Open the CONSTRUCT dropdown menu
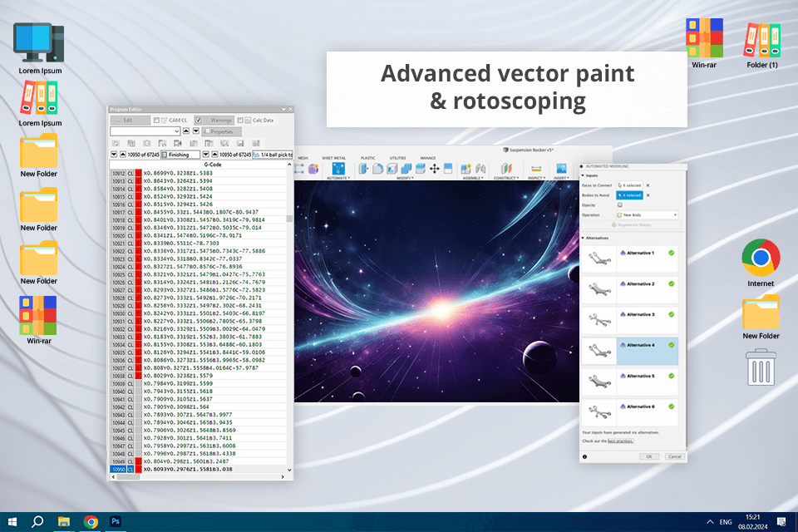798x532 pixels. pos(506,178)
